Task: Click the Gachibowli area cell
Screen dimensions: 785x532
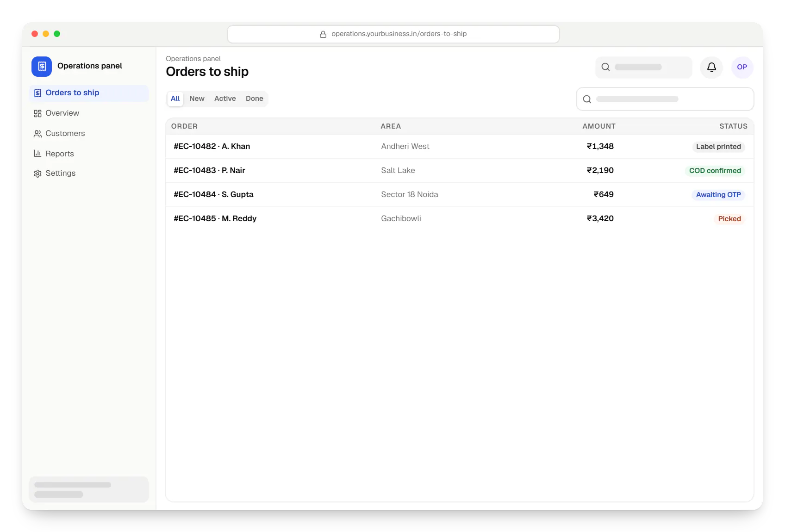Action: (x=401, y=219)
